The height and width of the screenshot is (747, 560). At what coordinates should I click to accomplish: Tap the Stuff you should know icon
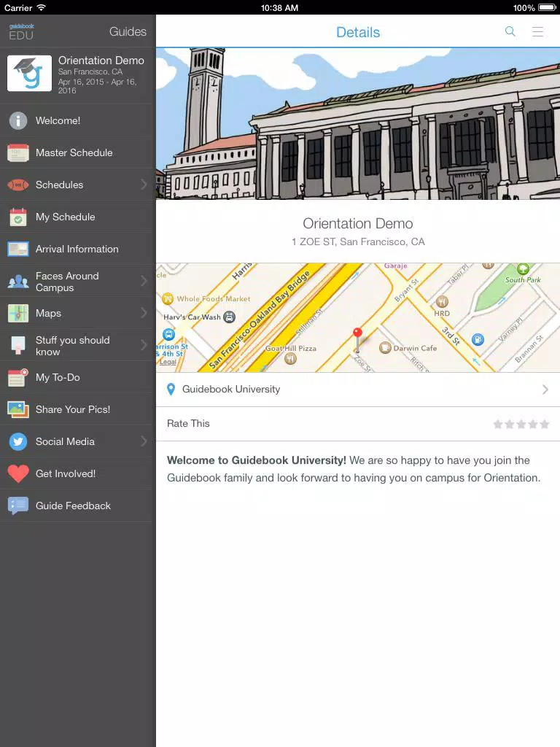point(18,345)
